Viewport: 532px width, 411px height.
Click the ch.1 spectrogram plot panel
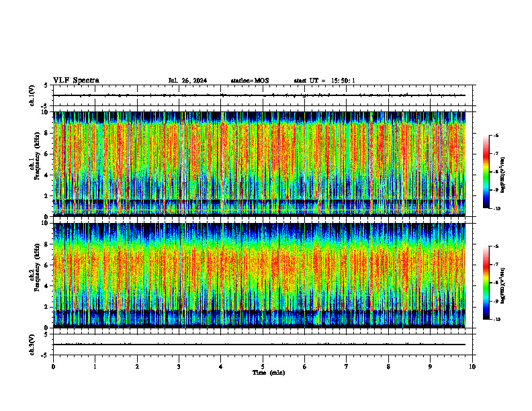[x=259, y=164]
